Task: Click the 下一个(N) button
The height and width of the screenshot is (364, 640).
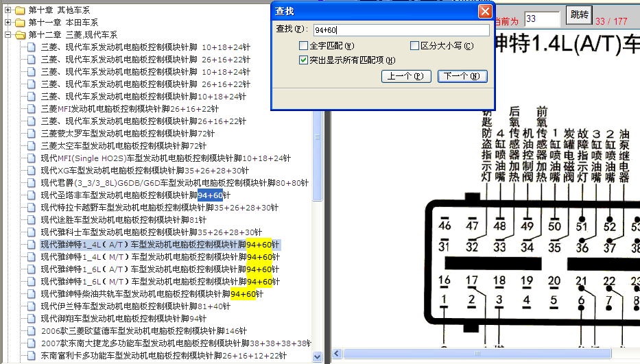Action: (462, 76)
